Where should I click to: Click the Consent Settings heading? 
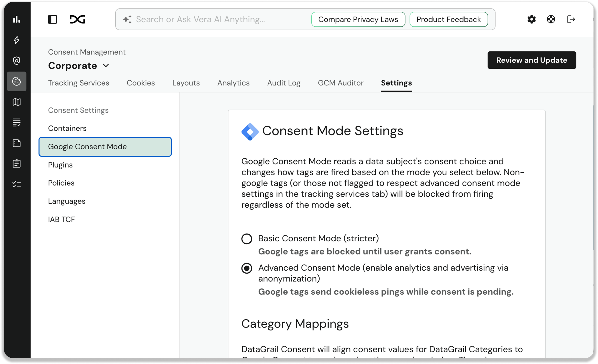(x=78, y=111)
